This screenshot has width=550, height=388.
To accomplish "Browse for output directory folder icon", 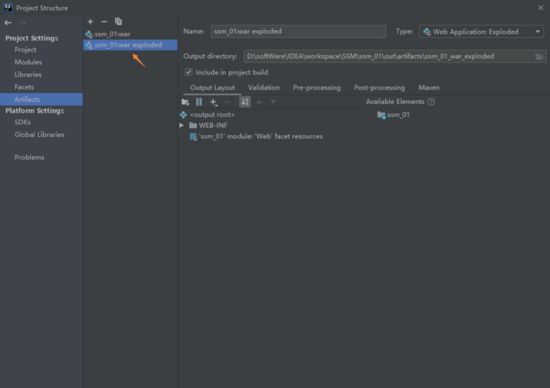I will point(539,56).
